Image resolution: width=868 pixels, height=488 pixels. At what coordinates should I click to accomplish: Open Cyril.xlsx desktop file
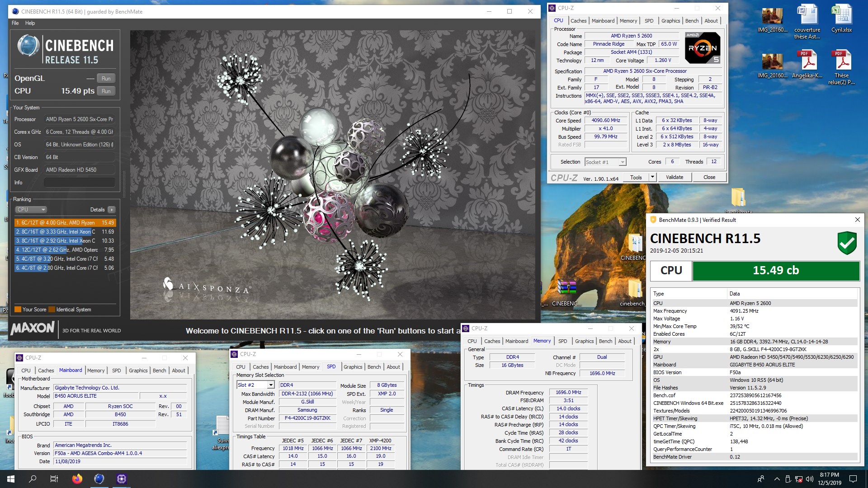[842, 19]
